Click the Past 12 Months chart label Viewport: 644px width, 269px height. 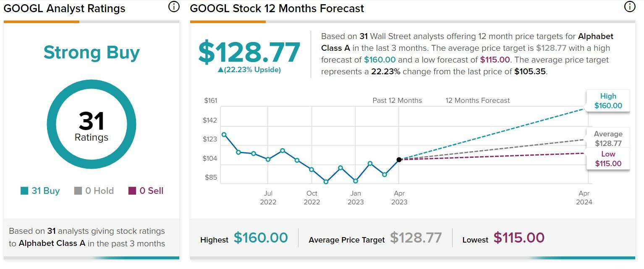tap(397, 101)
